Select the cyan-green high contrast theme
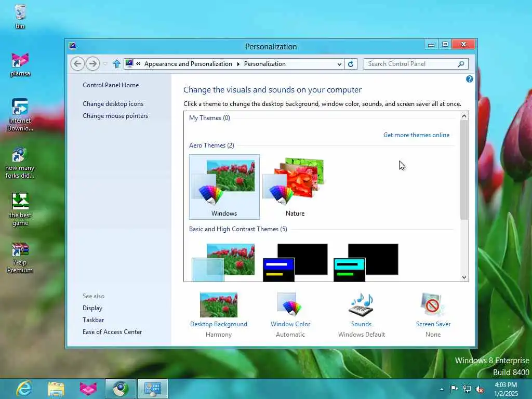This screenshot has height=399, width=532. pyautogui.click(x=366, y=262)
